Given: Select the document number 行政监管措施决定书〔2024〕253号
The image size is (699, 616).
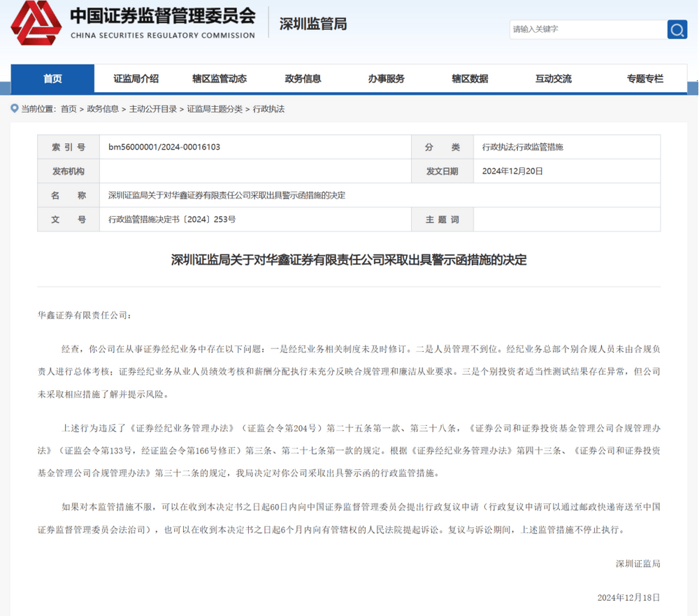Looking at the screenshot, I should point(172,220).
